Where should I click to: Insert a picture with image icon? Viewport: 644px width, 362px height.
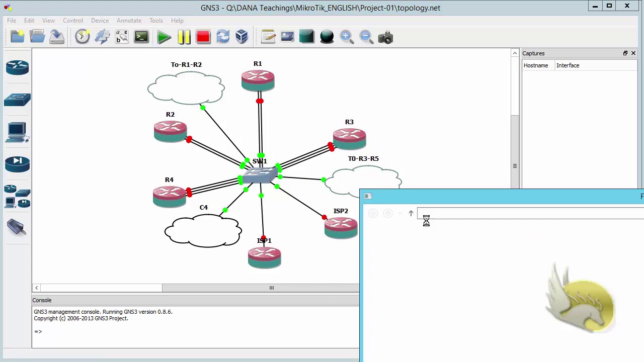click(287, 37)
